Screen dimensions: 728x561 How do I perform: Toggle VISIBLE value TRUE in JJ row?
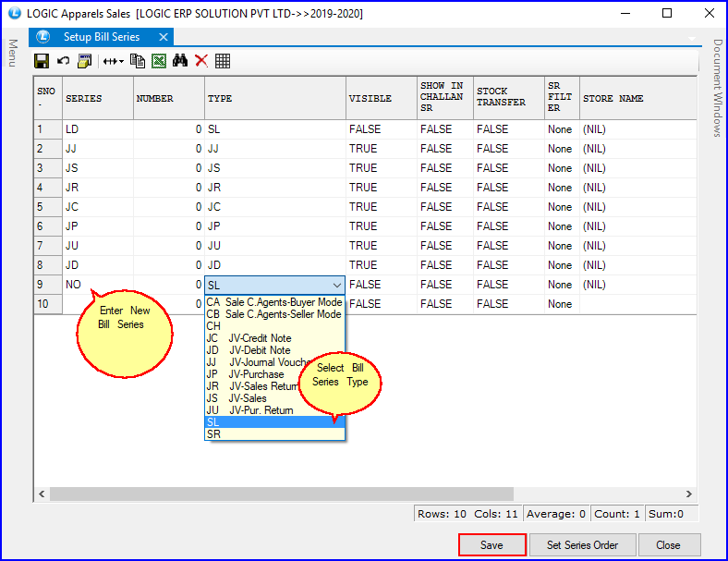click(x=382, y=149)
